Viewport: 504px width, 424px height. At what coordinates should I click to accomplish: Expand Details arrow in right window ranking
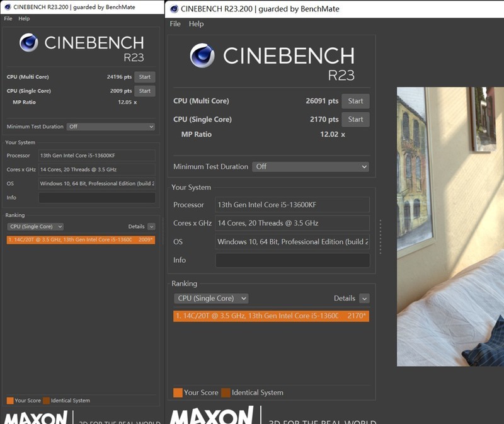pos(364,299)
